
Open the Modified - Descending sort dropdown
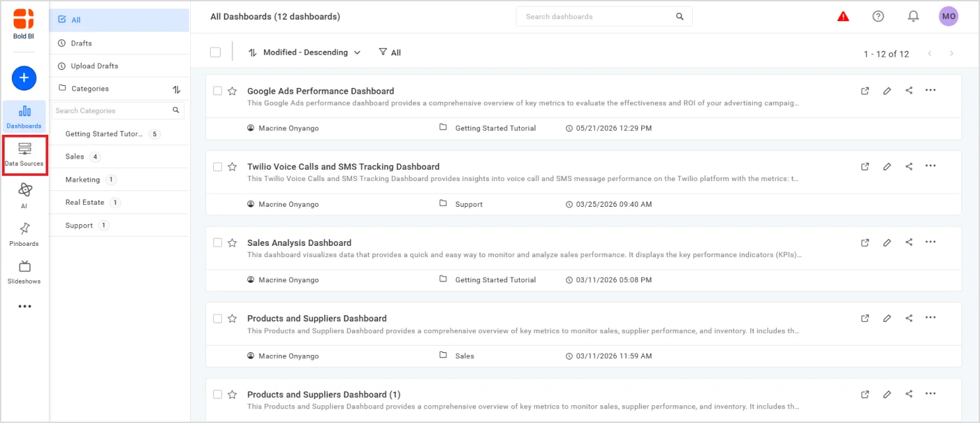pyautogui.click(x=304, y=52)
